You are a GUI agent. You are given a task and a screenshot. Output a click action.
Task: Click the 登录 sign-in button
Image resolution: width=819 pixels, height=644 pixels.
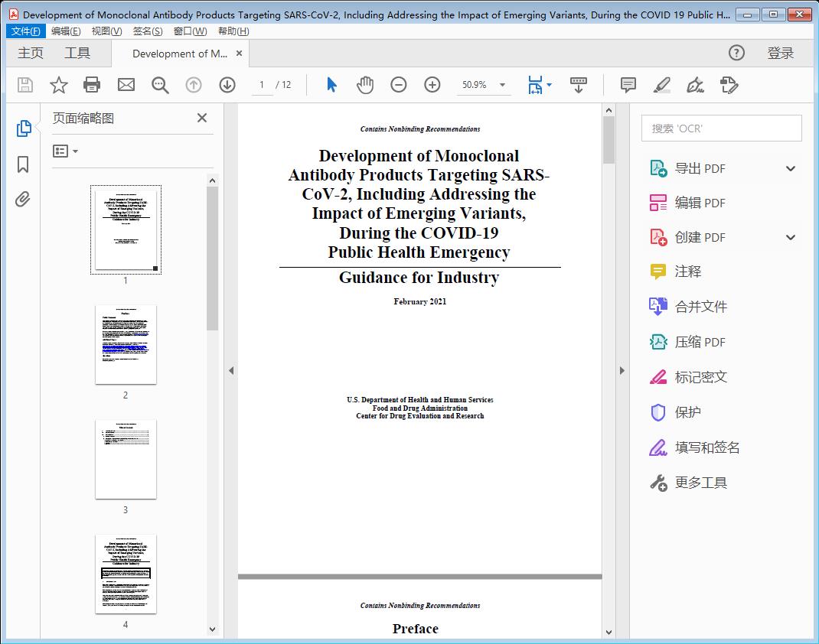tap(780, 53)
